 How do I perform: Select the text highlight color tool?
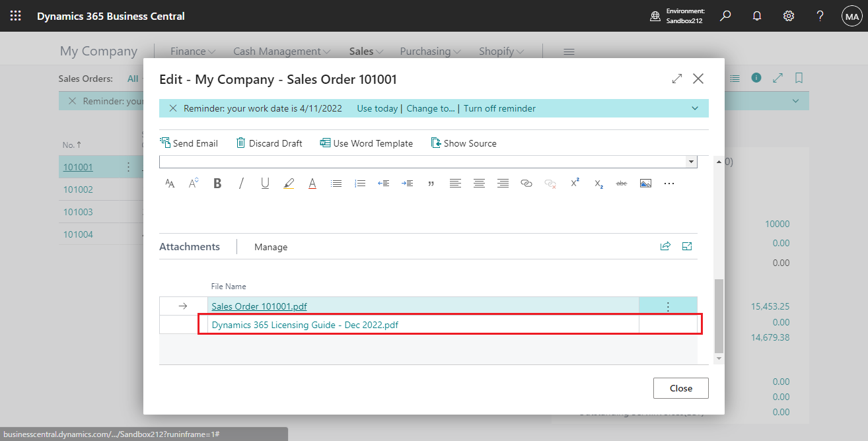(289, 183)
